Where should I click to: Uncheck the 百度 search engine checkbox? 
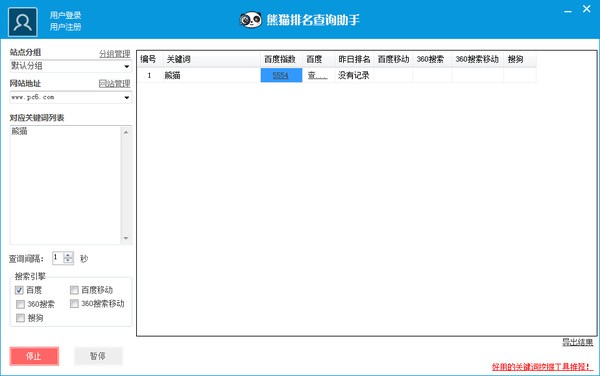[20, 290]
